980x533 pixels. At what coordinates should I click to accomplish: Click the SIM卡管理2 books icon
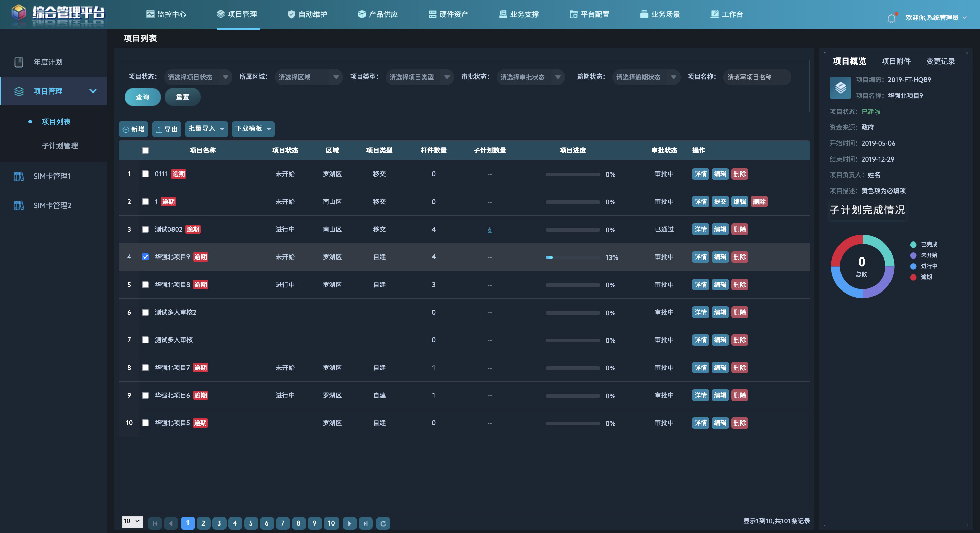(x=19, y=205)
